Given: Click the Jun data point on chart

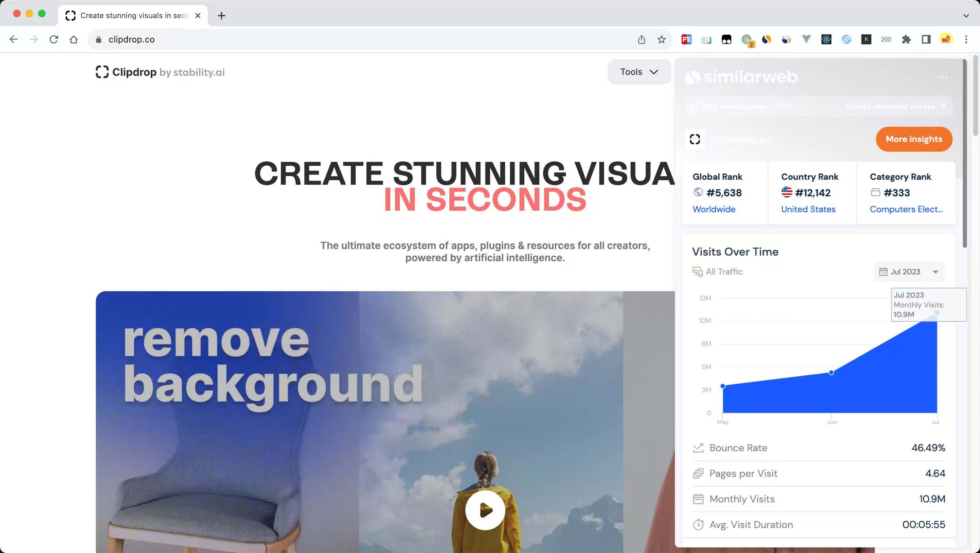Looking at the screenshot, I should 831,373.
